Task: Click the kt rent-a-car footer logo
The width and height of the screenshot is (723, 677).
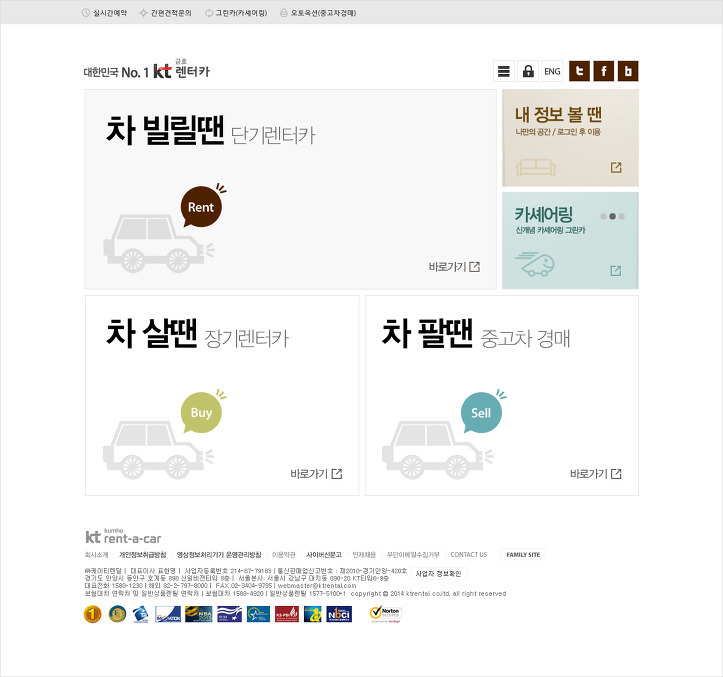Action: (x=123, y=536)
